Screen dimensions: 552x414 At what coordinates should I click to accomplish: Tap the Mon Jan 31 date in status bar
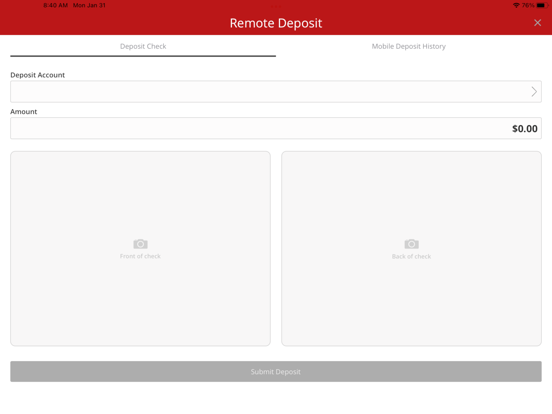click(89, 5)
